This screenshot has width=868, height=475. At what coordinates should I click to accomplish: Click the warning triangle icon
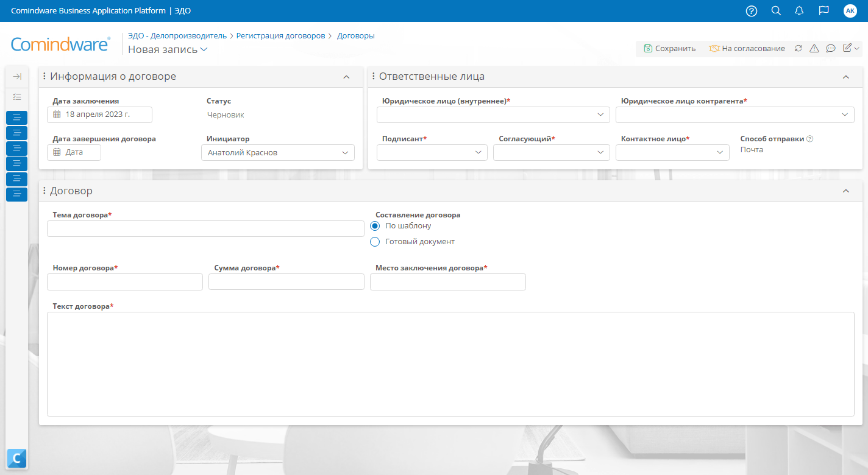point(814,49)
